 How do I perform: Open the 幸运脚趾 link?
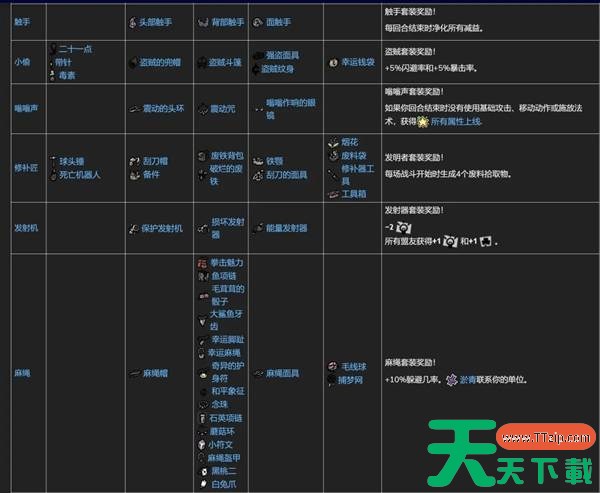228,340
